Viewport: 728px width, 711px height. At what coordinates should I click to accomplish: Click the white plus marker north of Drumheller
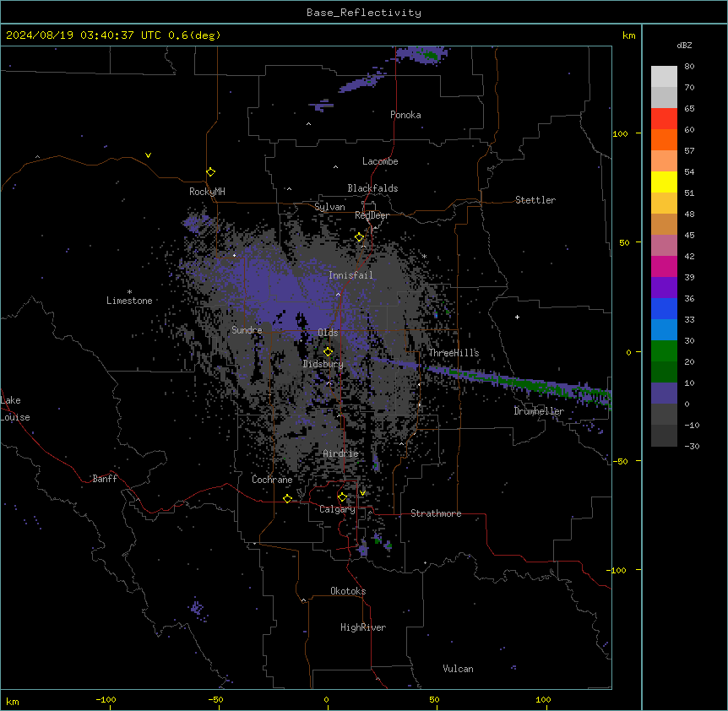point(517,317)
